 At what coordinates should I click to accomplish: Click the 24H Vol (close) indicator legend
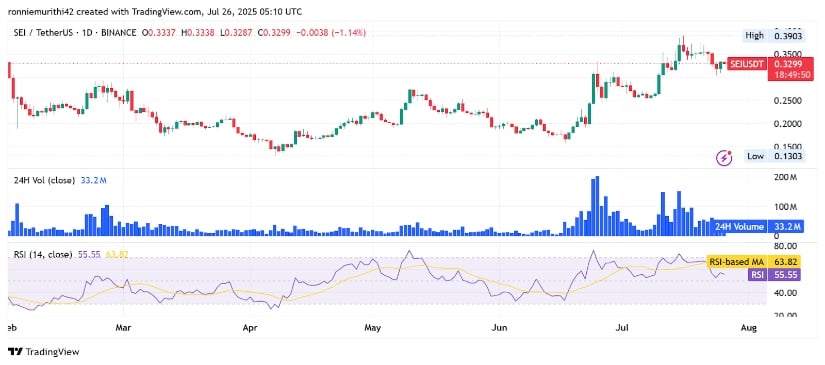coord(61,180)
